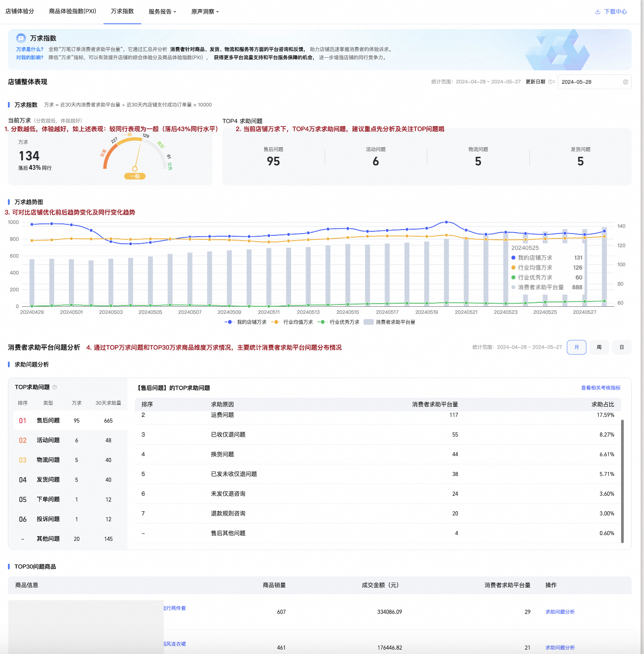Open the calendar icon in date field
Viewport: 644px width, 654px height.
625,82
